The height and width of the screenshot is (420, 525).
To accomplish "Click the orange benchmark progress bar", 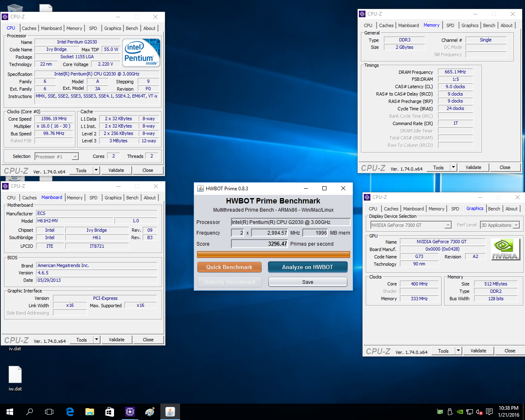I will pos(274,254).
